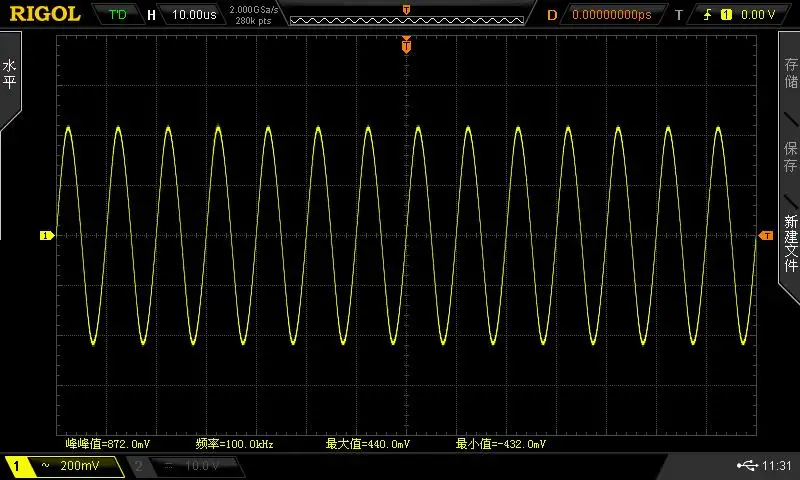Click the 0.00 V trigger level value
Viewport: 800px width, 480px height.
click(x=758, y=15)
